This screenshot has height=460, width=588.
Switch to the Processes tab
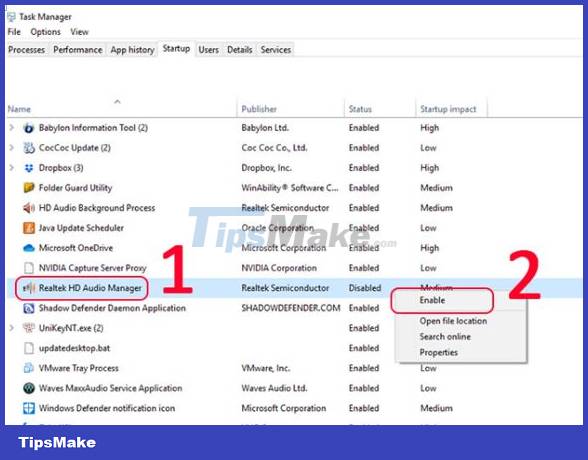click(27, 50)
